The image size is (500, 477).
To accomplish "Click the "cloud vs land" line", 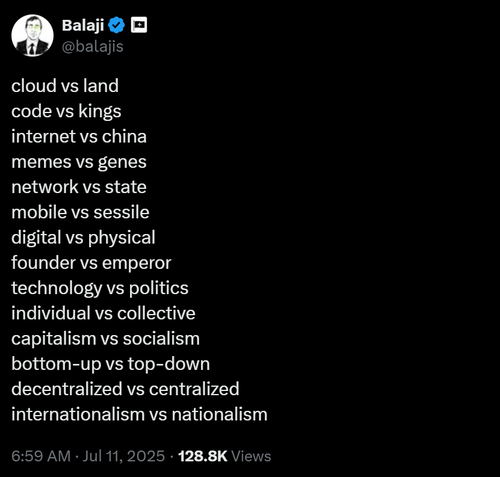I will pos(65,86).
